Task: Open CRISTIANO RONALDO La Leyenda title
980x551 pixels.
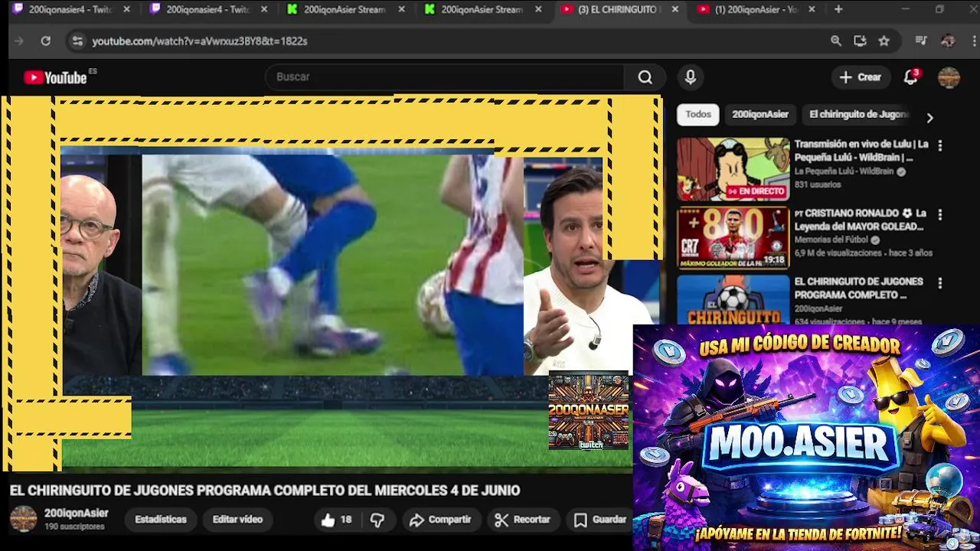Action: pyautogui.click(x=860, y=220)
